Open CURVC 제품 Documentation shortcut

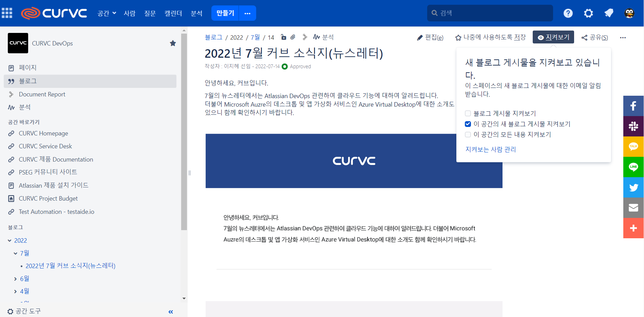[x=56, y=160]
